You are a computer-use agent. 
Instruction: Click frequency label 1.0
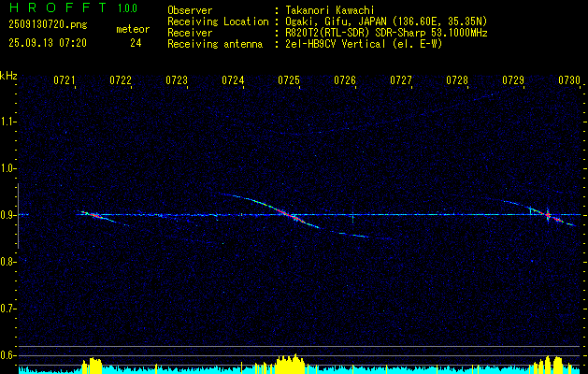(x=7, y=168)
